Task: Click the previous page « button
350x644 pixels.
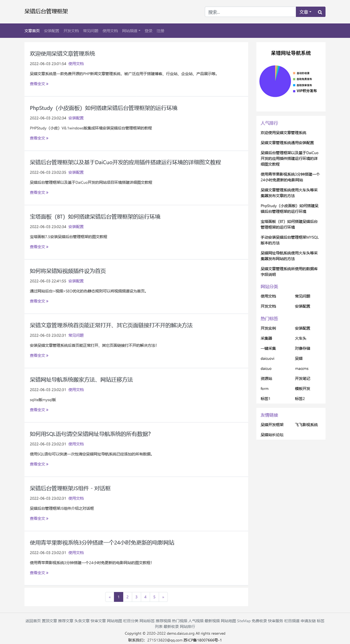Action: click(109, 597)
